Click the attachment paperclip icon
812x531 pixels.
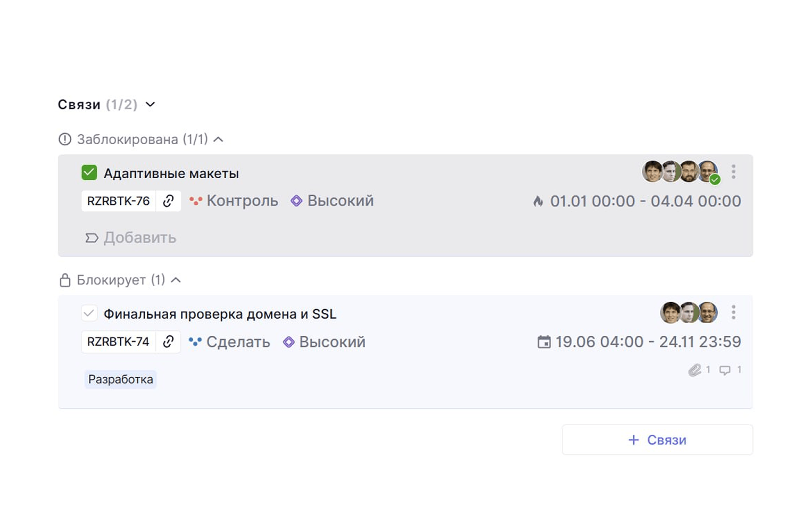click(x=694, y=370)
